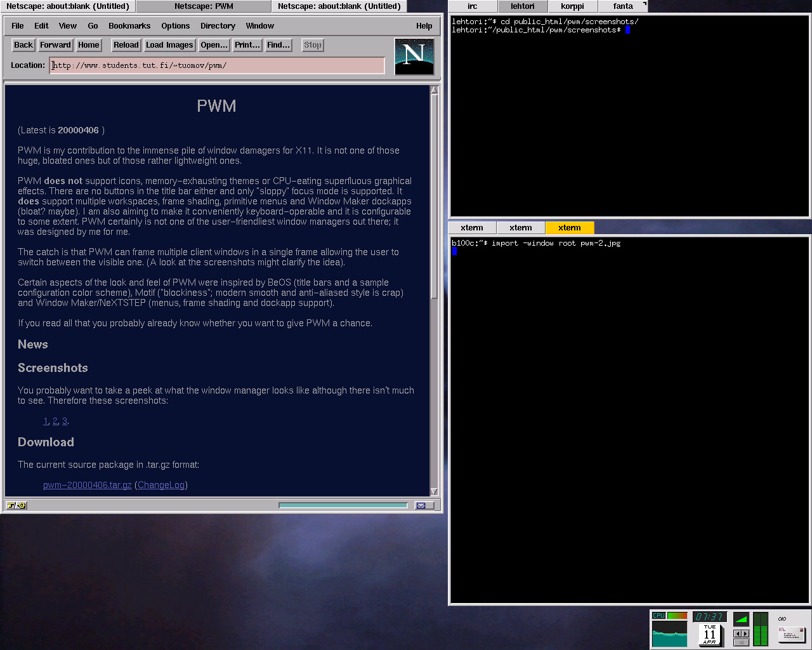Click the News section heading
The width and height of the screenshot is (812, 650).
point(33,345)
